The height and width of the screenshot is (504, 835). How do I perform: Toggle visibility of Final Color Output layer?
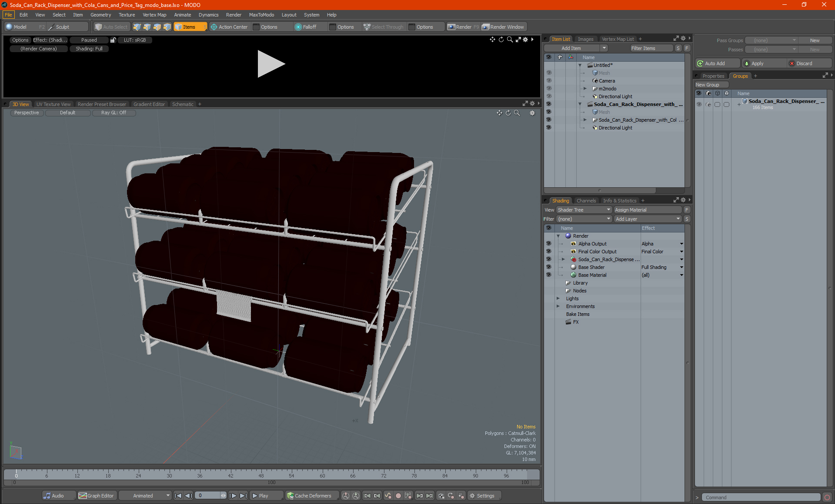[x=549, y=252]
